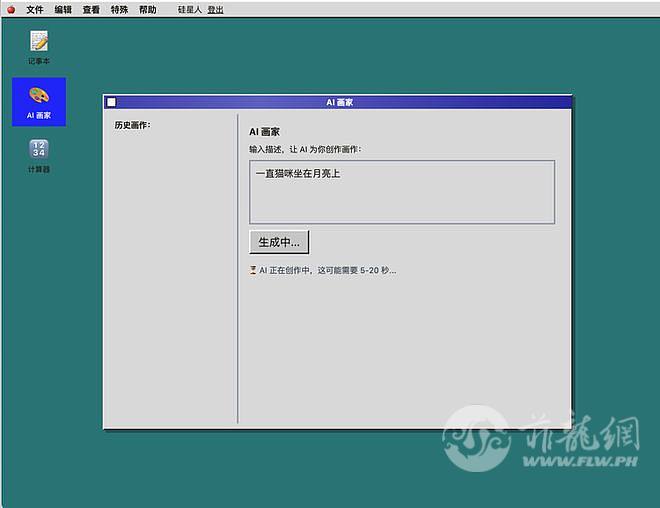Click the hourglass status icon
The image size is (660, 508).
(253, 270)
